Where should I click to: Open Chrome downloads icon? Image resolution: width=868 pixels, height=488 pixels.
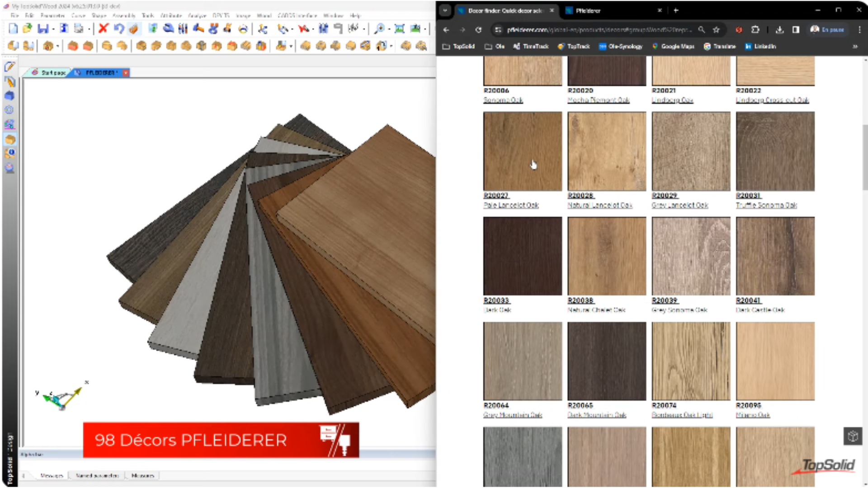[x=779, y=30]
